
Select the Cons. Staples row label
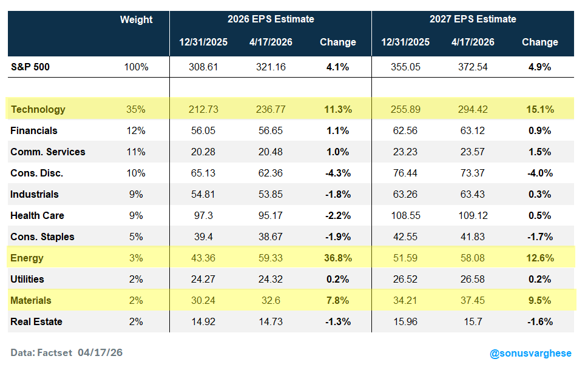point(42,237)
